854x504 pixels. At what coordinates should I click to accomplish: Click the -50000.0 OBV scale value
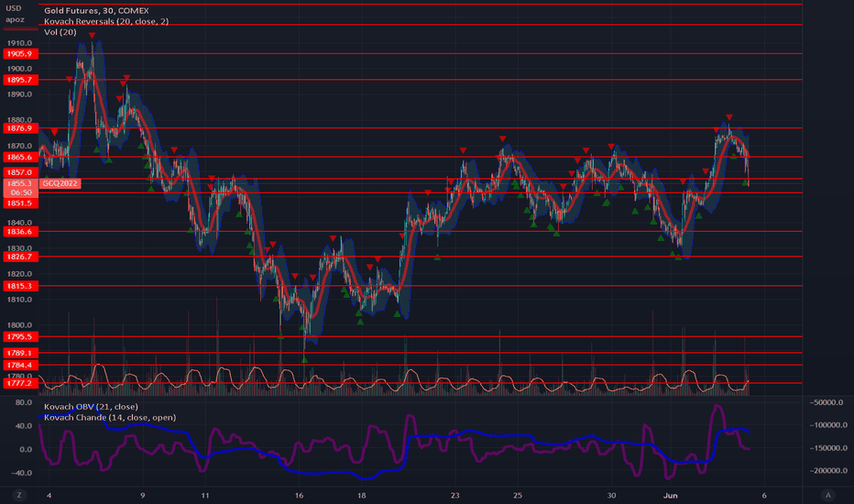[x=827, y=402]
